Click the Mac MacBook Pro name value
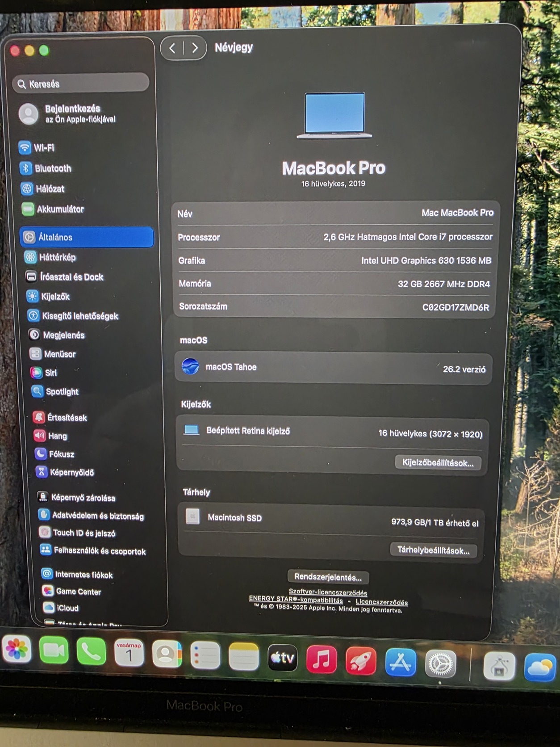The image size is (560, 747). coord(457,213)
